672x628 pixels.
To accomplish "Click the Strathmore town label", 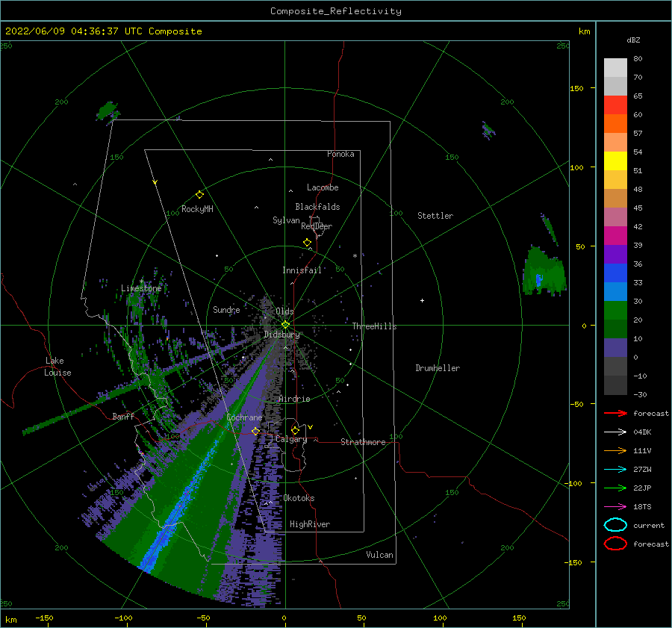I will 363,442.
